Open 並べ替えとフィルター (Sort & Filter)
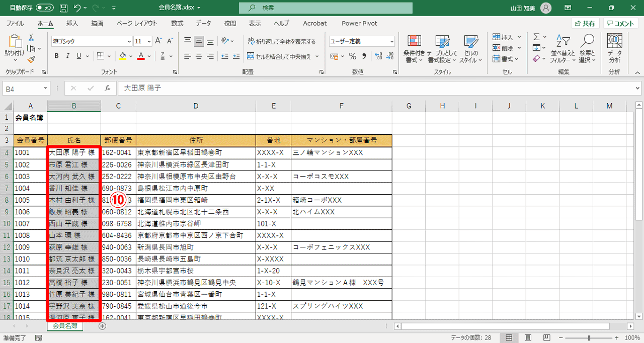The width and height of the screenshot is (644, 343). (x=561, y=49)
